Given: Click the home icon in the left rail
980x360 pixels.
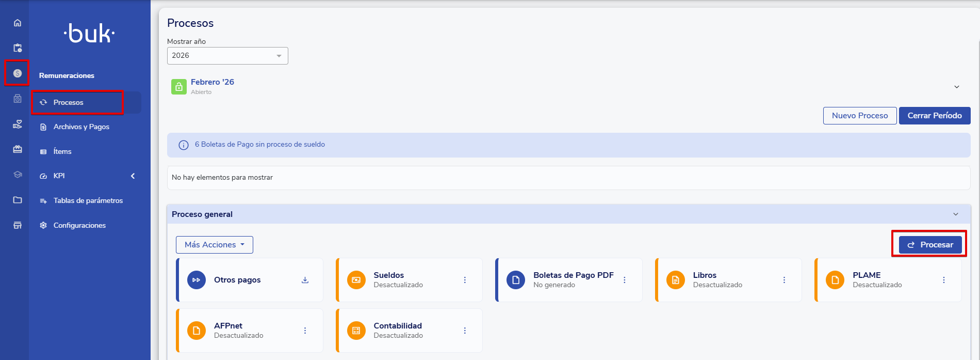Looking at the screenshot, I should click(18, 23).
